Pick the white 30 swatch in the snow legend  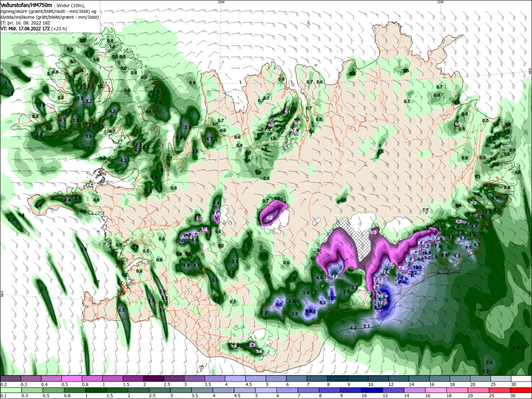click(522, 379)
